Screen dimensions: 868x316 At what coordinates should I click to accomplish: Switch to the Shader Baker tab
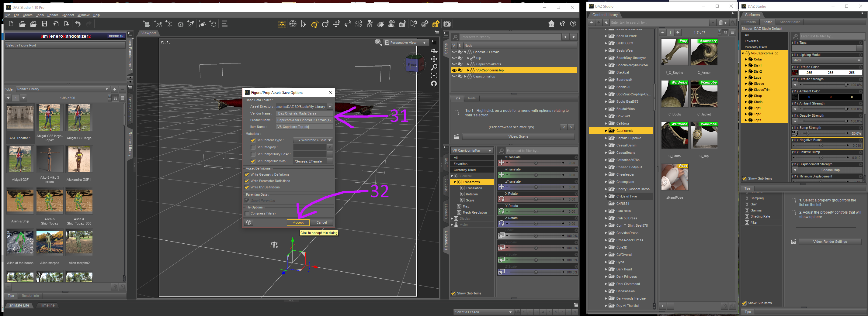click(790, 22)
